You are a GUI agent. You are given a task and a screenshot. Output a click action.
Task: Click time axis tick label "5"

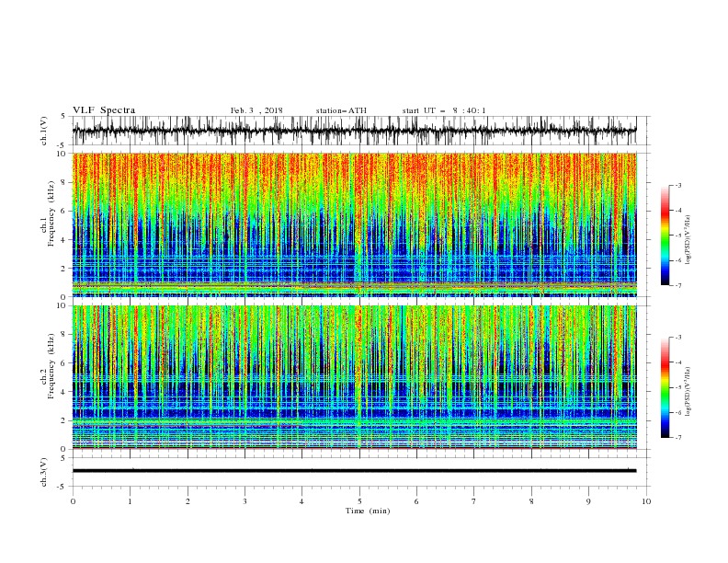pos(359,501)
